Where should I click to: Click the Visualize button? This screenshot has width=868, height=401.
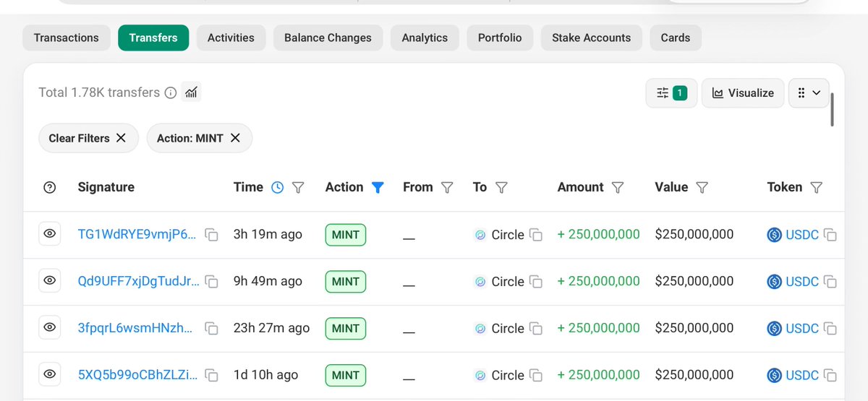(x=743, y=92)
